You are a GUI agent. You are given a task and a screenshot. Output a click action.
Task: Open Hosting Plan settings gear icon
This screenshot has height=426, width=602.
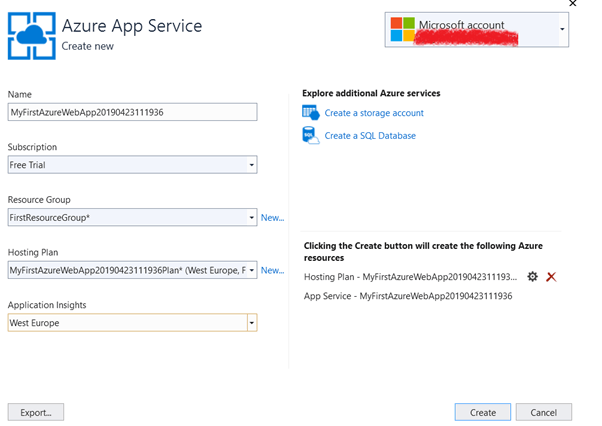pos(532,276)
